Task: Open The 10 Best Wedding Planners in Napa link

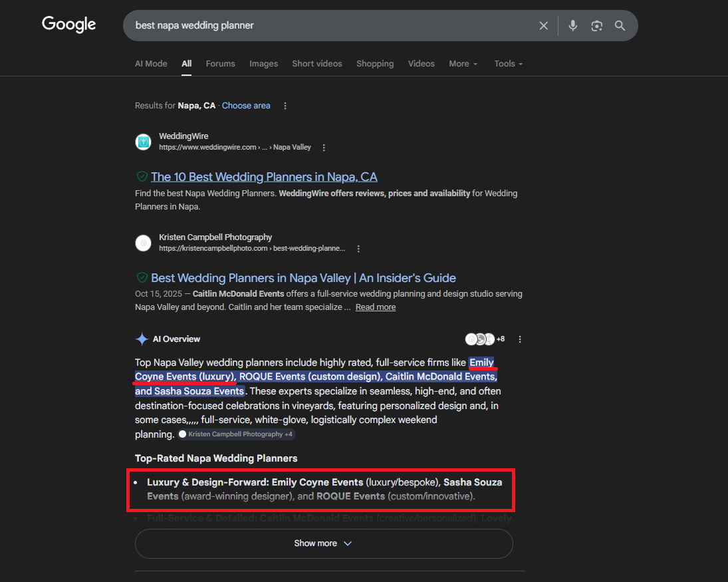Action: 264,177
